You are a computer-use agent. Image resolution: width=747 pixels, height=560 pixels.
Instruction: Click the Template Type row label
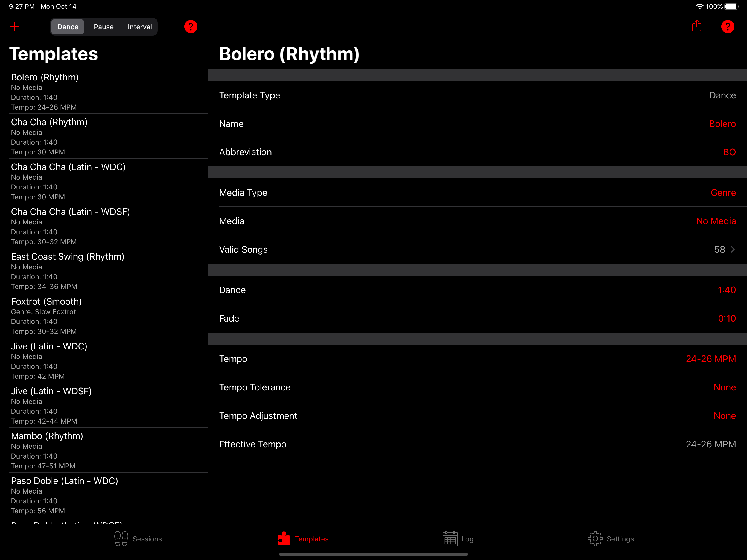tap(250, 96)
